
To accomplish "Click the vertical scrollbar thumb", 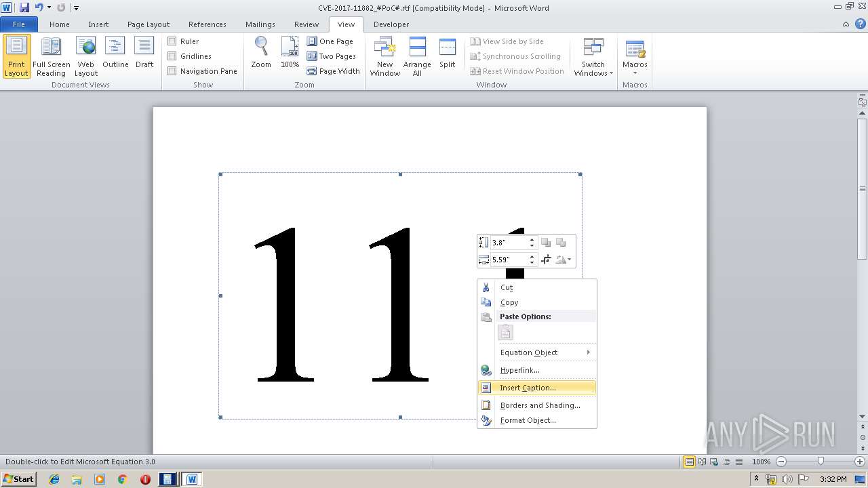I will tap(863, 188).
